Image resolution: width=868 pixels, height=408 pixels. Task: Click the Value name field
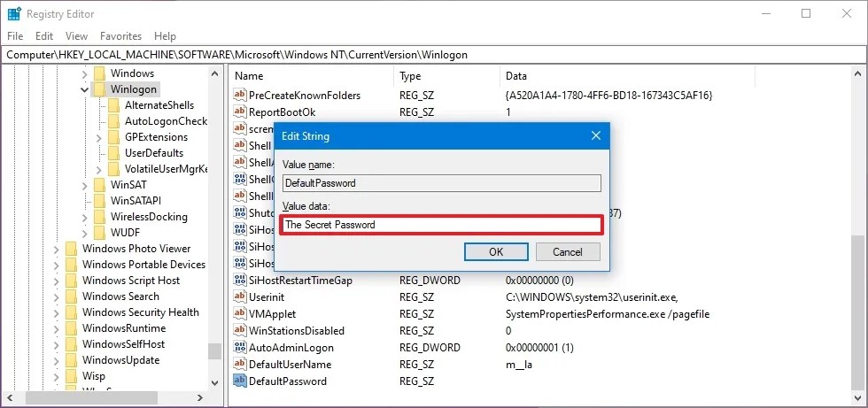point(441,183)
